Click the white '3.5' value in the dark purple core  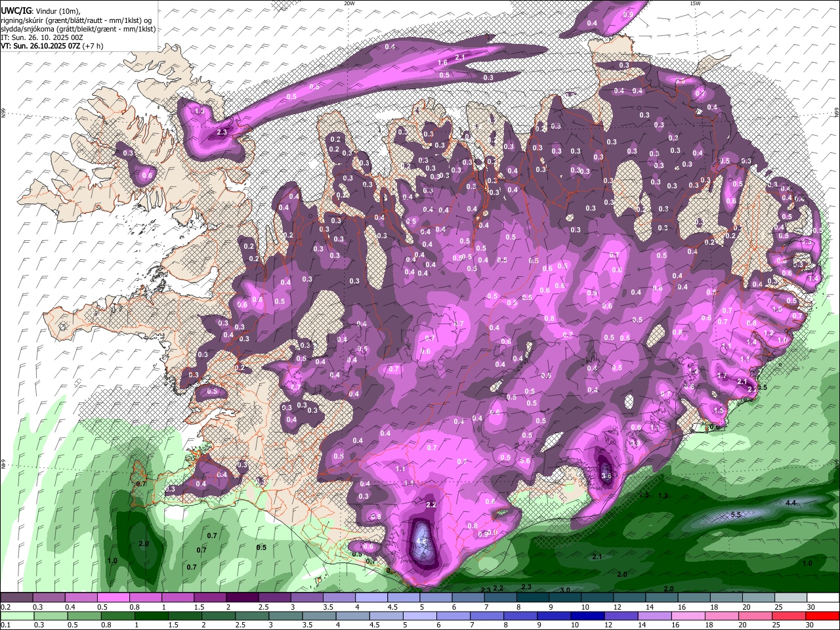point(606,476)
